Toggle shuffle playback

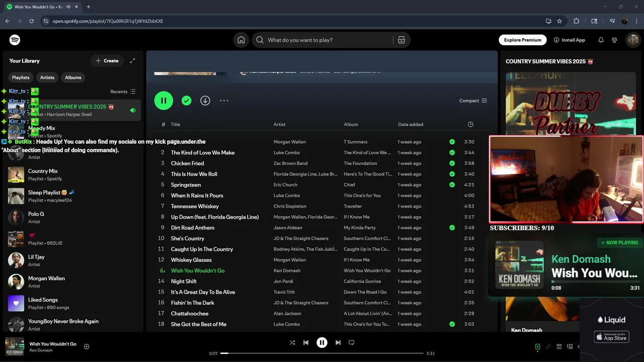click(292, 343)
